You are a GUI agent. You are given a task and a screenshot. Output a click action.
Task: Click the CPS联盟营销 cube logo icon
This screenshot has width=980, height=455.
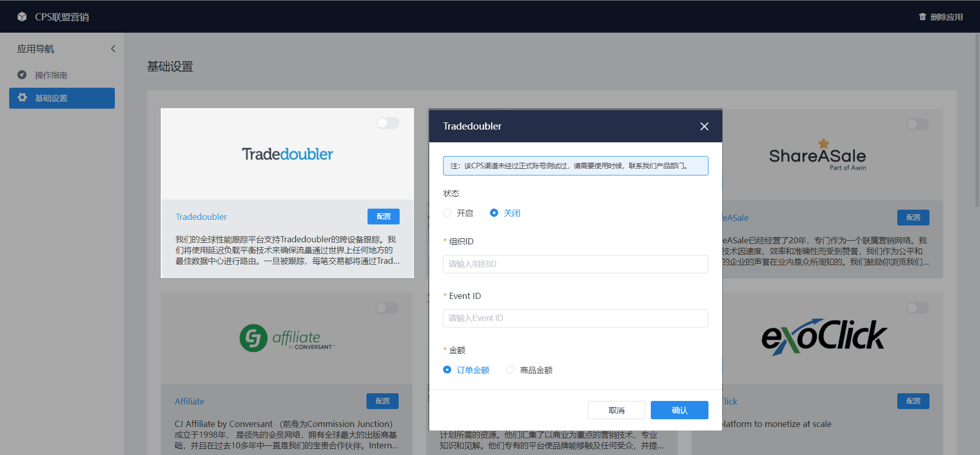pos(22,17)
